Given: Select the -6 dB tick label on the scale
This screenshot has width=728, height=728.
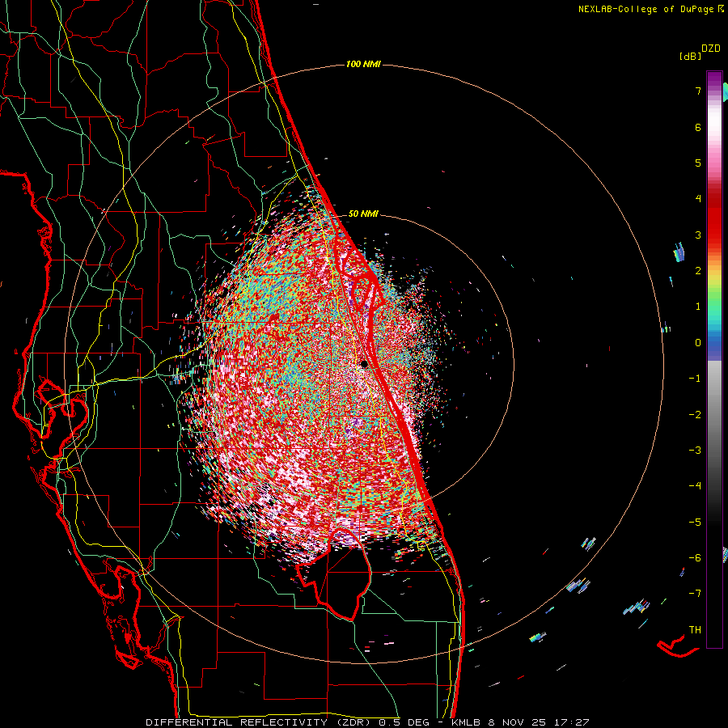Looking at the screenshot, I should tap(695, 558).
